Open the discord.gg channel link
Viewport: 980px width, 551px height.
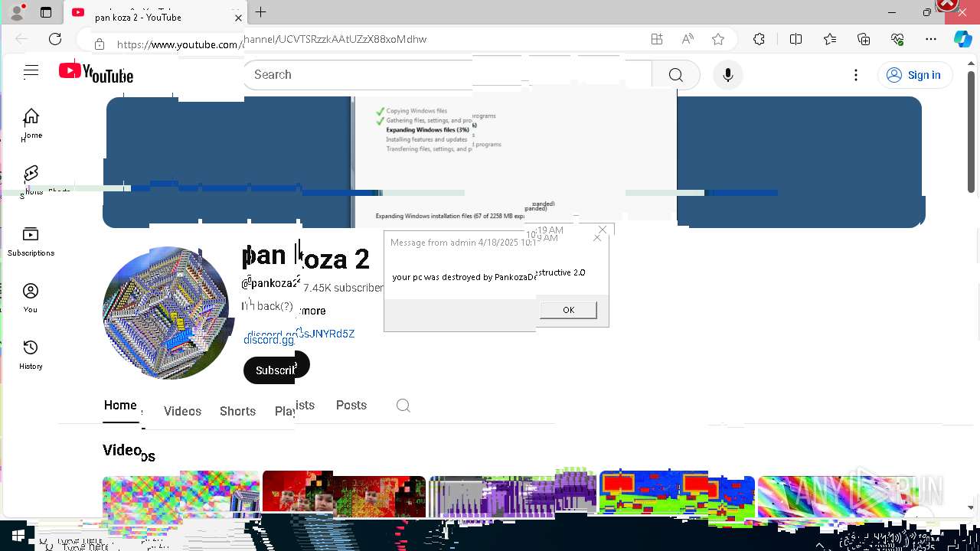click(299, 336)
